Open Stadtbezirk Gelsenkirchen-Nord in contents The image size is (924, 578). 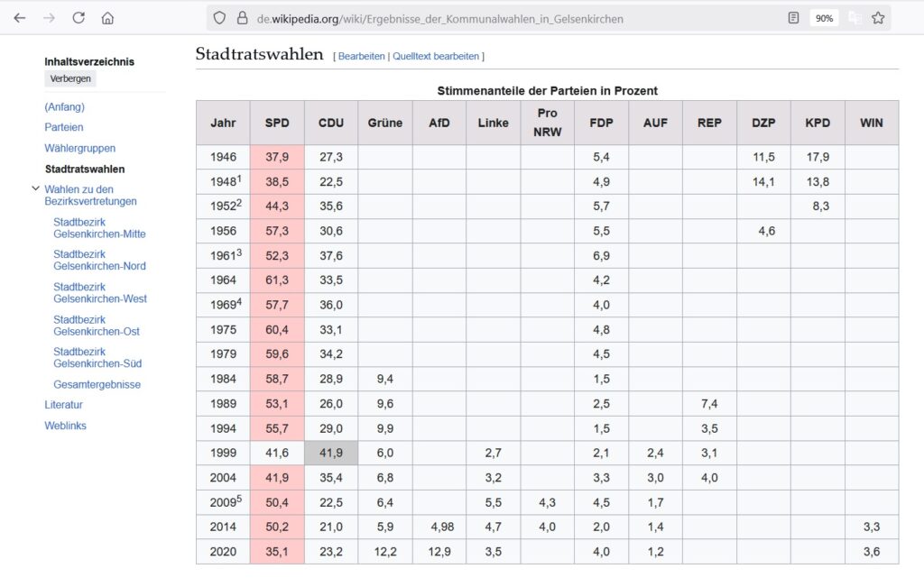click(x=98, y=260)
